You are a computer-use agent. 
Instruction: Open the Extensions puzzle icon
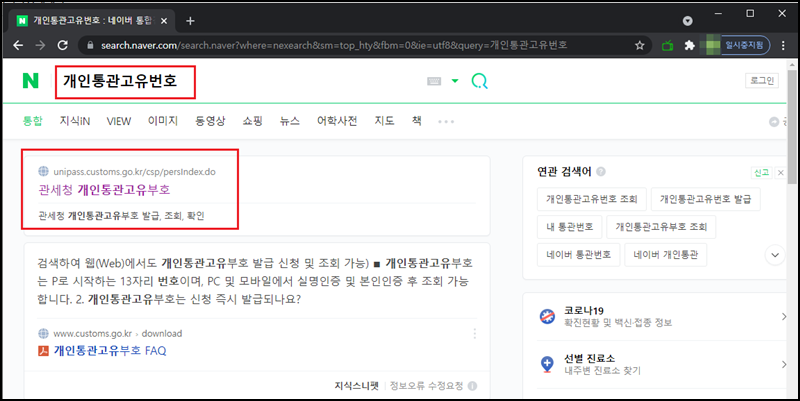(x=689, y=45)
